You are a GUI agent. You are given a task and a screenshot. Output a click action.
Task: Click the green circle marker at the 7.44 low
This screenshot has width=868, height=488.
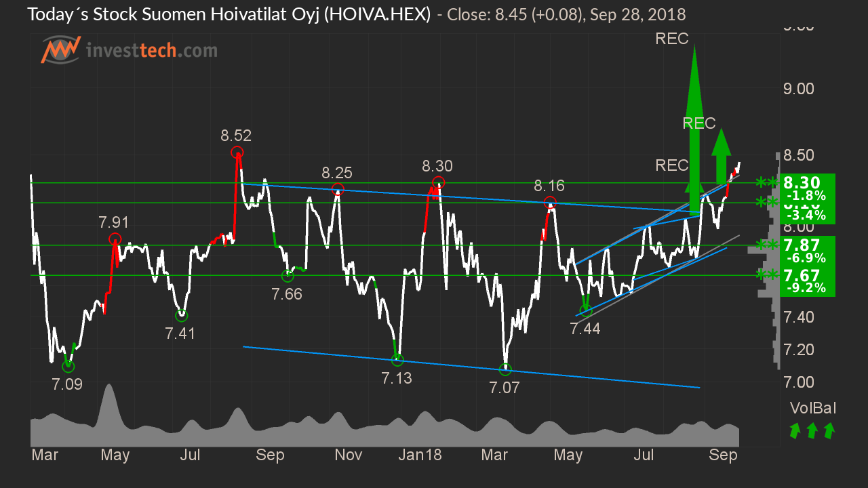pos(587,311)
